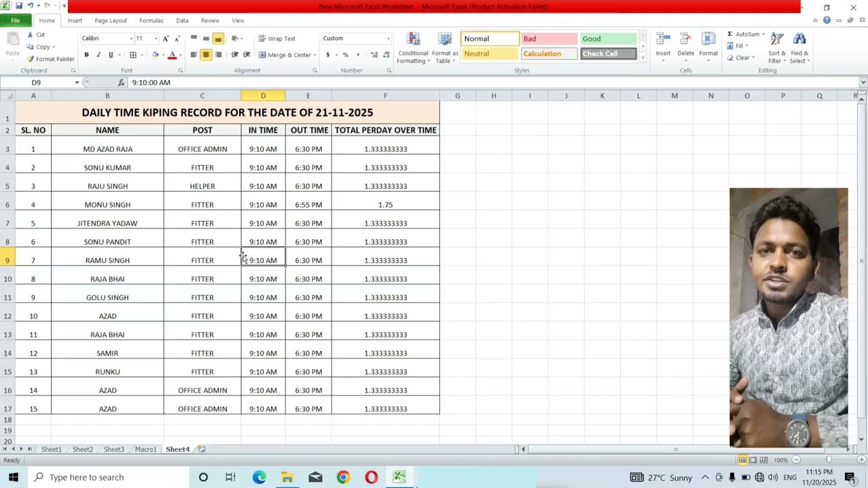868x488 pixels.
Task: Click the Decrease Indent icon
Action: (235, 55)
